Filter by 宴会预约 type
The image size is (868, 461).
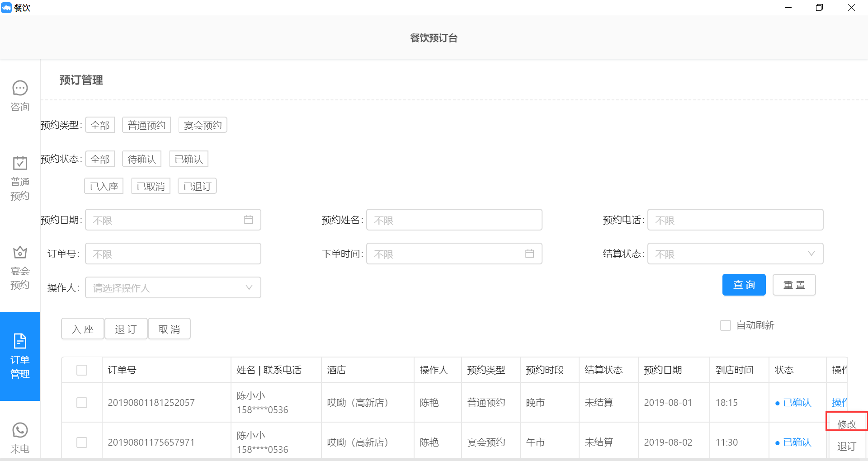coord(203,125)
